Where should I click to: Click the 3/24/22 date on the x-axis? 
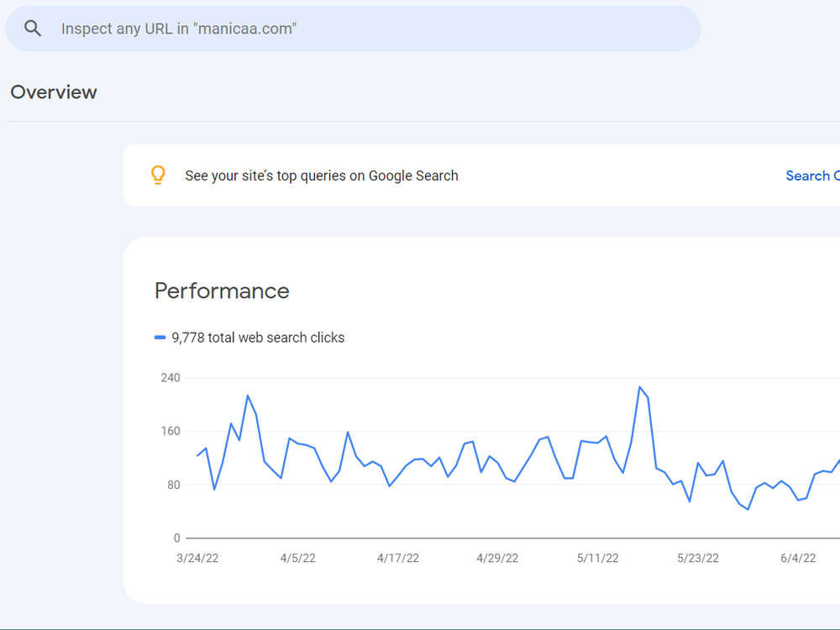click(197, 559)
